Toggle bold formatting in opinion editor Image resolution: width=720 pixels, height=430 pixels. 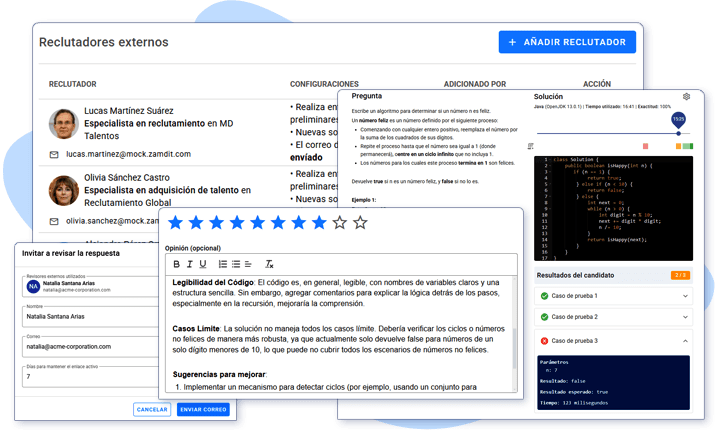point(176,264)
